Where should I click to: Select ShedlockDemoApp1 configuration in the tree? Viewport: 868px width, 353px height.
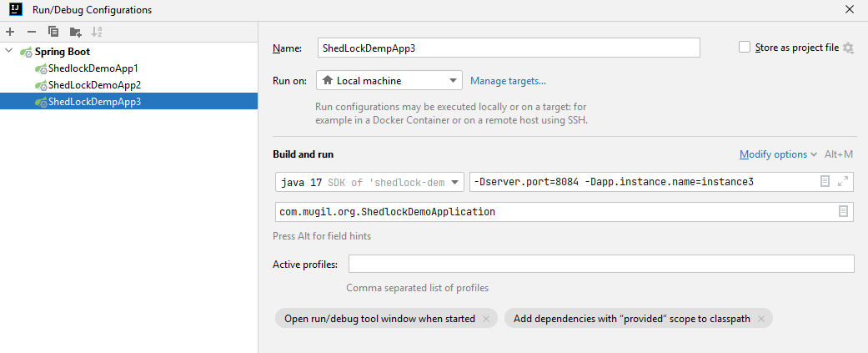coord(93,68)
